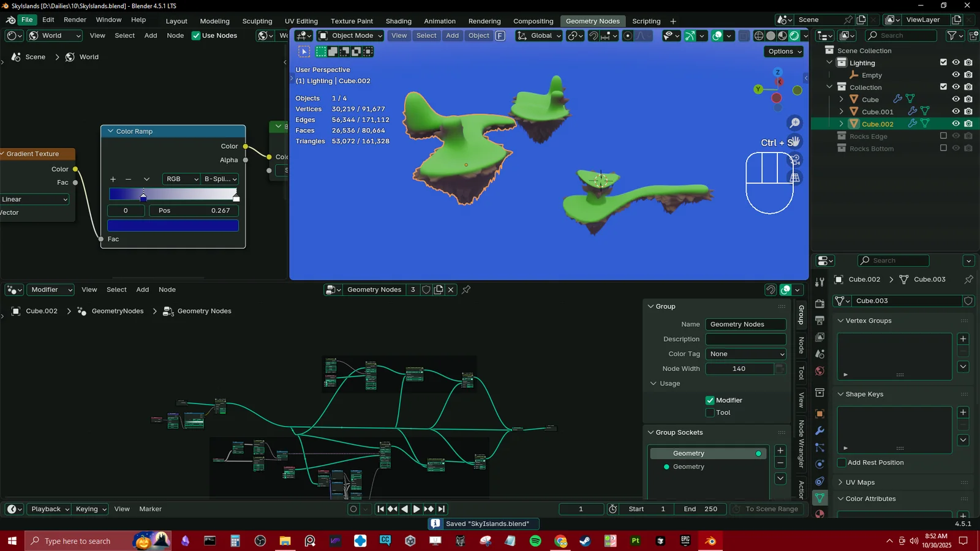The width and height of the screenshot is (980, 551).
Task: Open the Options dropdown in the viewport
Action: point(783,51)
